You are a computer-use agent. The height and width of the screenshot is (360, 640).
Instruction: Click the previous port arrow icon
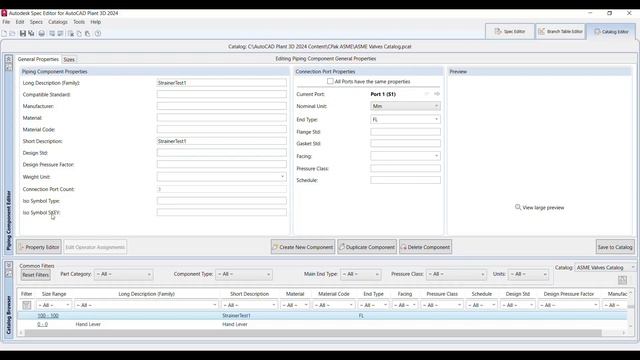click(x=427, y=94)
